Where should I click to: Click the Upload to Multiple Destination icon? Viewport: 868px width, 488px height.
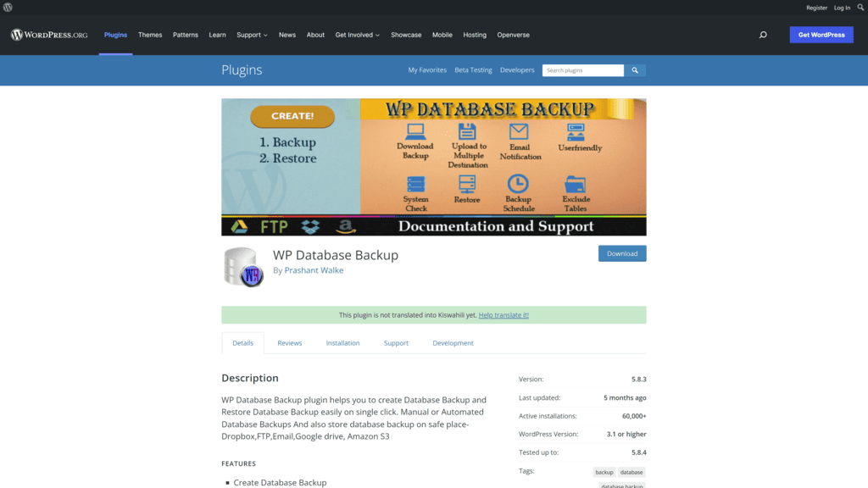[x=467, y=131]
